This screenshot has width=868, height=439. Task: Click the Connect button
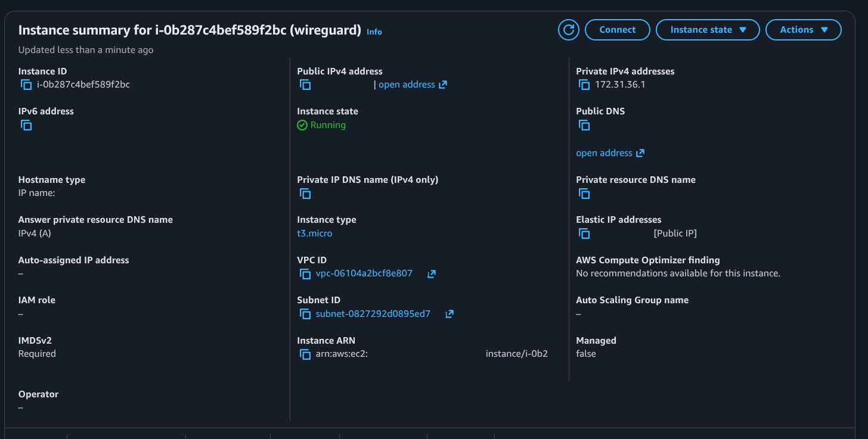(617, 30)
